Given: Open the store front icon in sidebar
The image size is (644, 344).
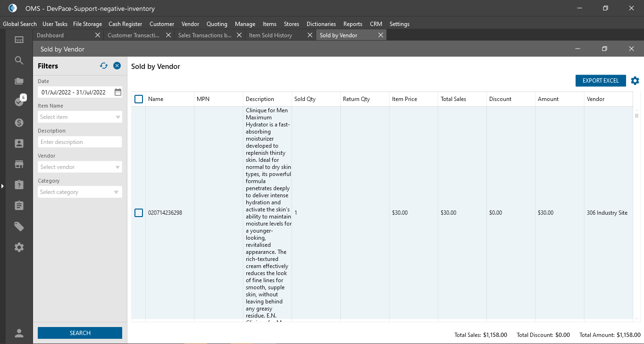Looking at the screenshot, I should (x=19, y=164).
